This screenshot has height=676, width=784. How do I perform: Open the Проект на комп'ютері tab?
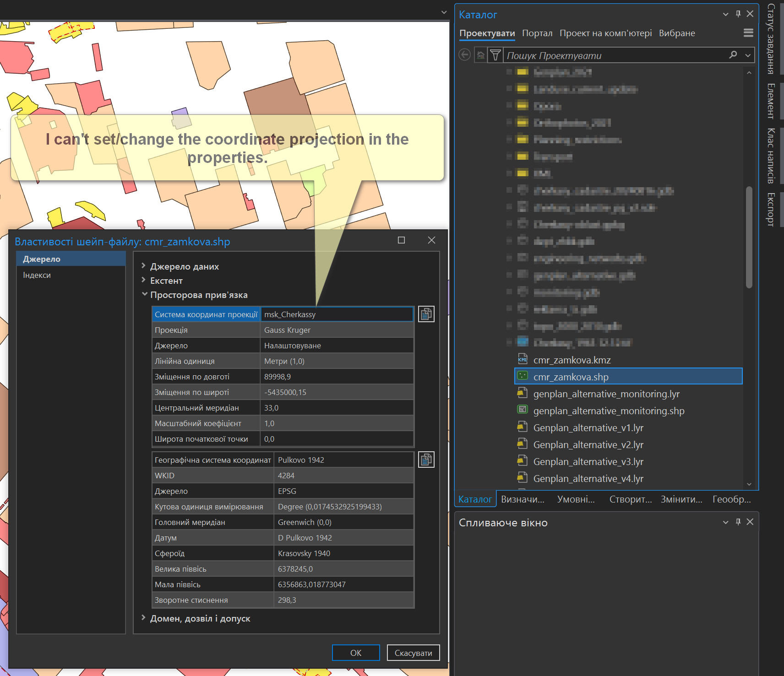(x=605, y=33)
